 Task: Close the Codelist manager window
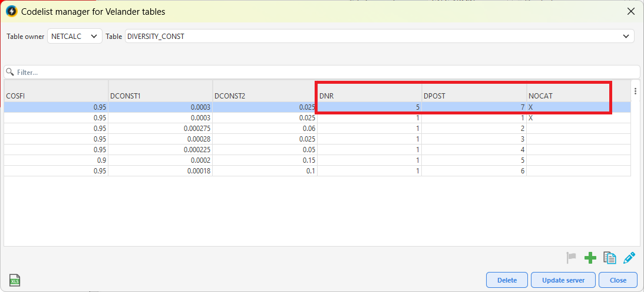pyautogui.click(x=631, y=12)
